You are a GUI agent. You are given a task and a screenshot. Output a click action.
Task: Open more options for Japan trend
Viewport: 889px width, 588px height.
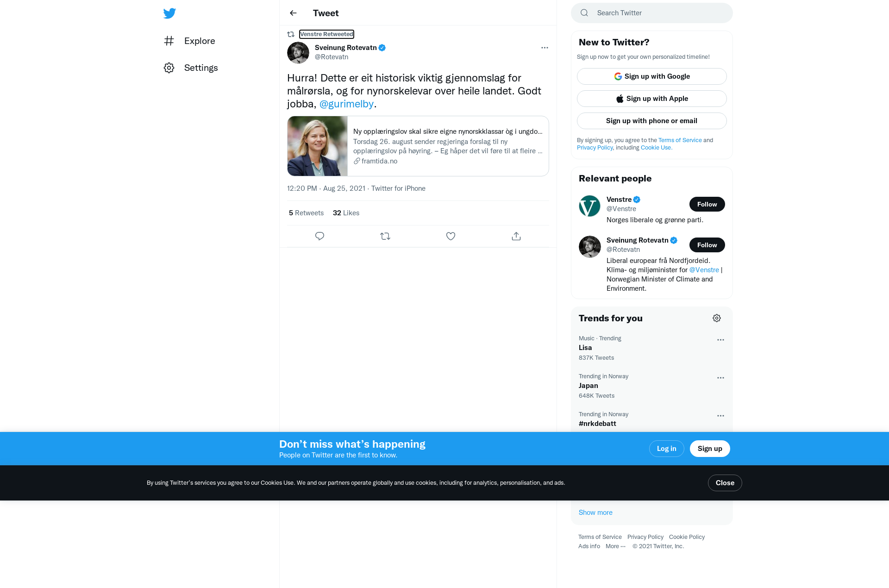coord(720,378)
